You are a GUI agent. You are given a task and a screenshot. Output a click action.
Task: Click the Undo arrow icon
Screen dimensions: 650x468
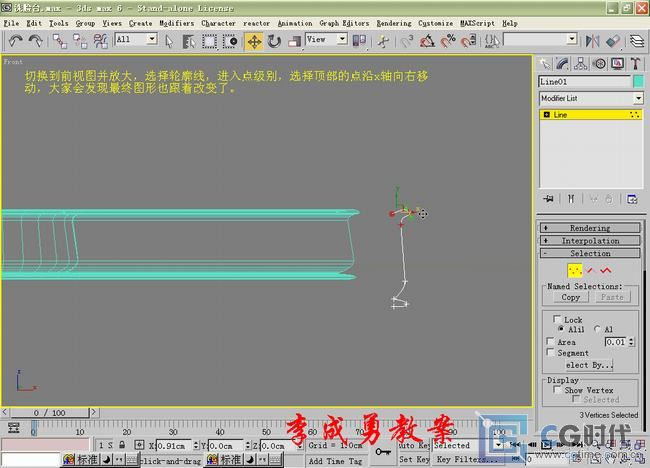15,41
